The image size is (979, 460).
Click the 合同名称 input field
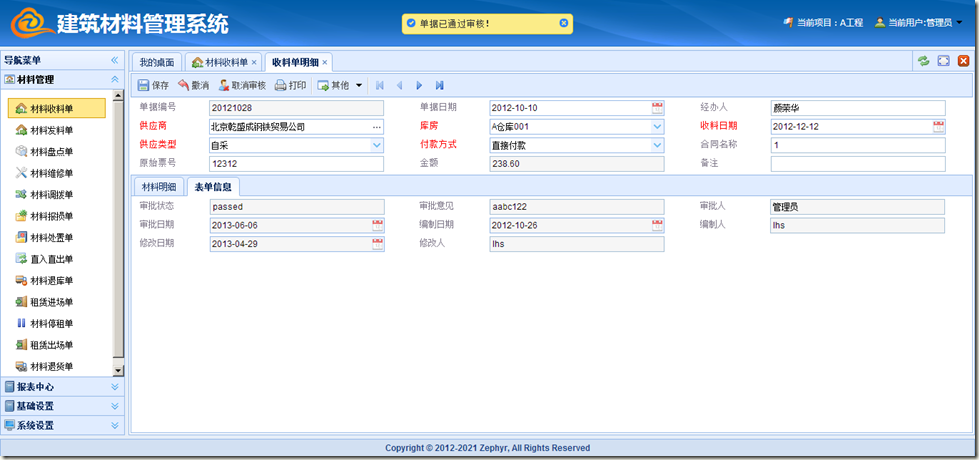pos(858,145)
